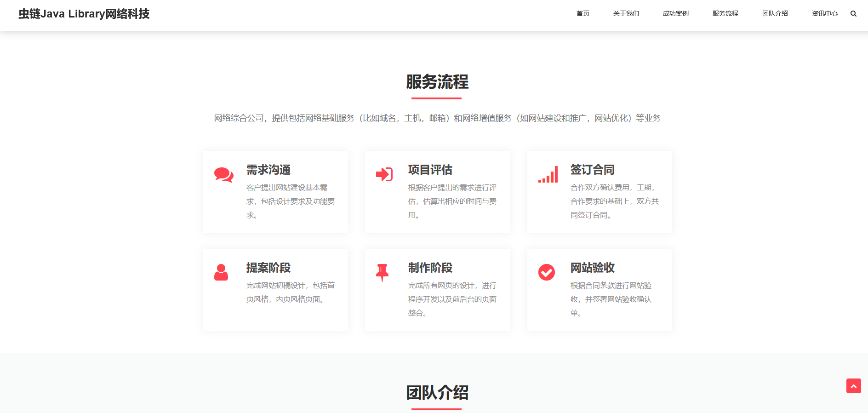868x413 pixels.
Task: Click the 签订合同 card title
Action: (593, 170)
